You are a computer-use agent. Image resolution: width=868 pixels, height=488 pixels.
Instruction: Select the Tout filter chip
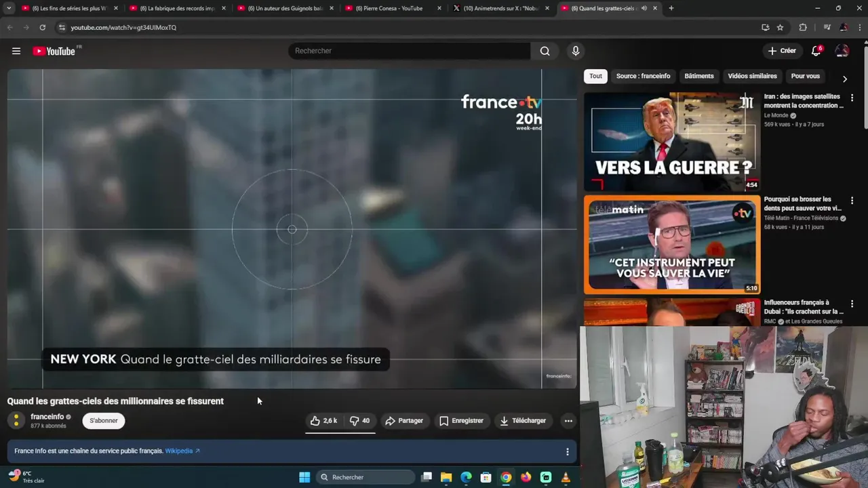tap(595, 76)
